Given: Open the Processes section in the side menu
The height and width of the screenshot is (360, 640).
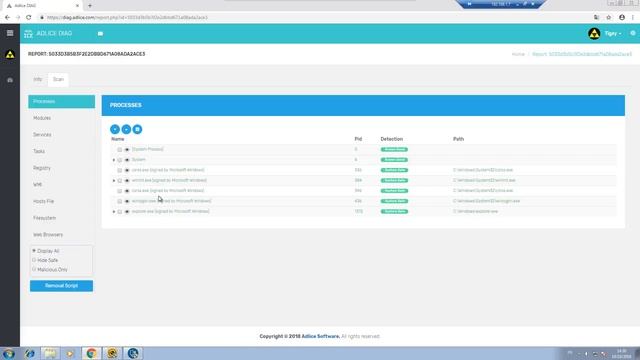Looking at the screenshot, I should tap(62, 101).
